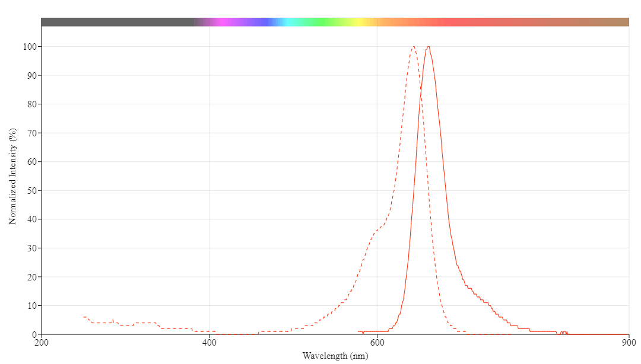Click the solid emission spectrum peak
This screenshot has height=364, width=641.
pyautogui.click(x=429, y=46)
